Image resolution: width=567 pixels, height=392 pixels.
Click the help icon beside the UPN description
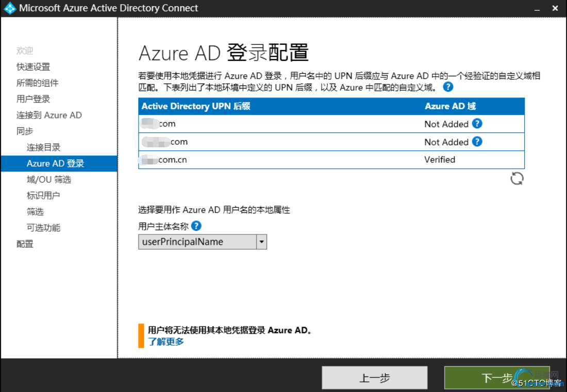[448, 87]
